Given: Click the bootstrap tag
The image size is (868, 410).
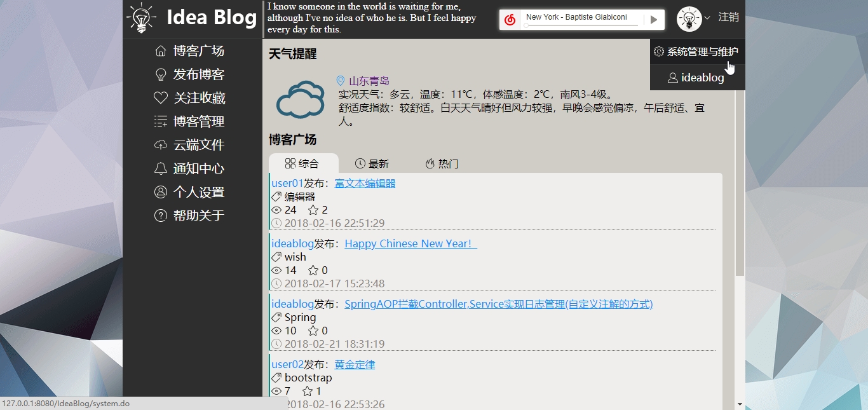Looking at the screenshot, I should click(308, 378).
